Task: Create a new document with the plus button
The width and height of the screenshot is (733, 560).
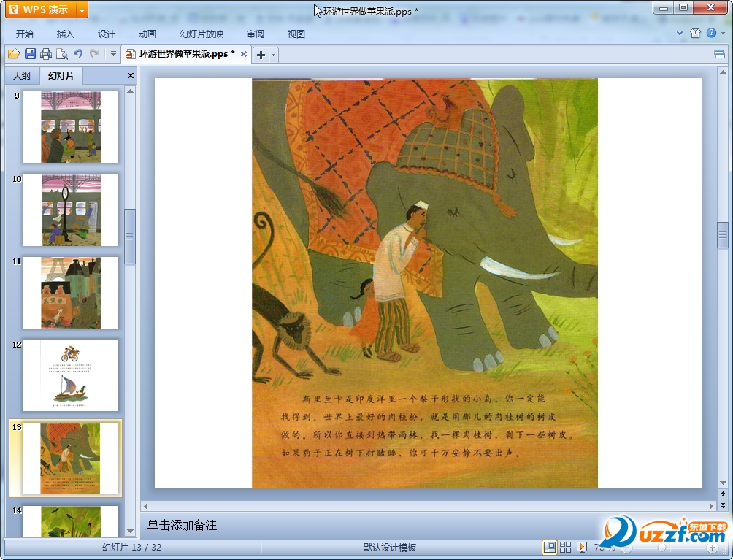Action: click(261, 55)
